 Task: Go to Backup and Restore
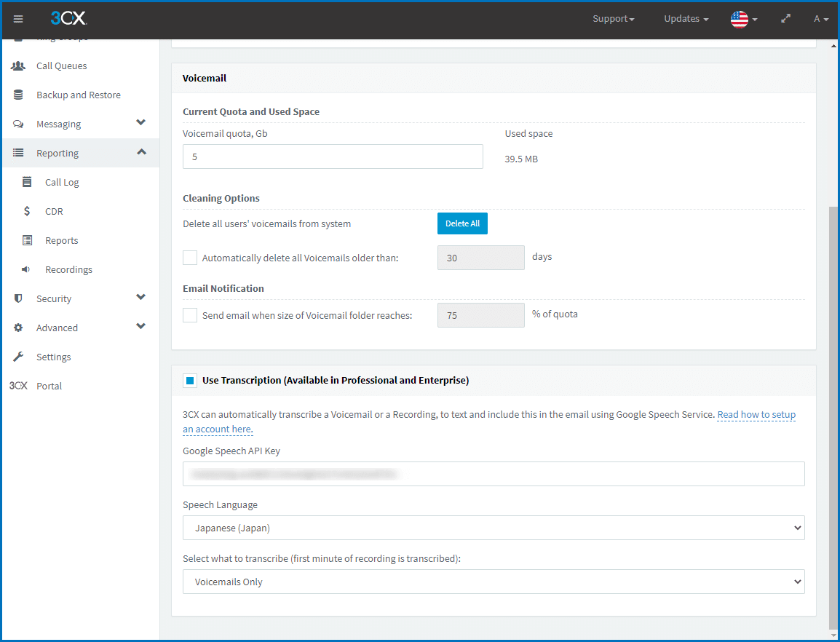[x=78, y=95]
